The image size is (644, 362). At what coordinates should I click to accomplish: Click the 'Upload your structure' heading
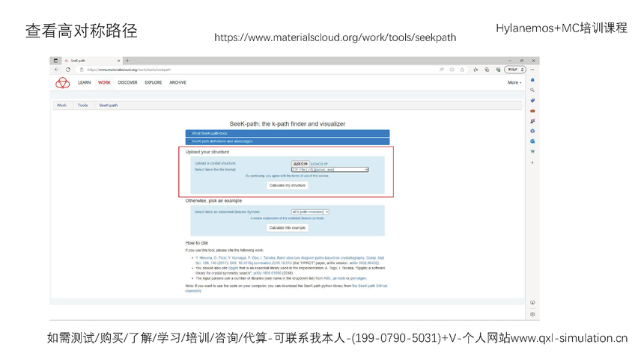coord(207,152)
